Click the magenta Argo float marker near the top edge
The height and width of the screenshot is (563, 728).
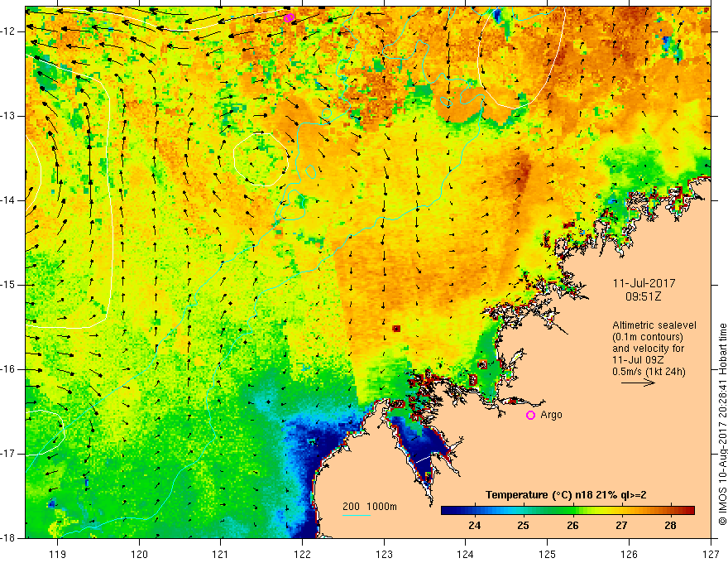tap(289, 18)
